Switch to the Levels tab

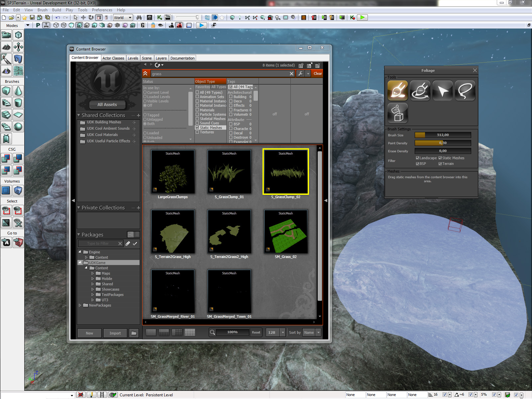point(133,58)
